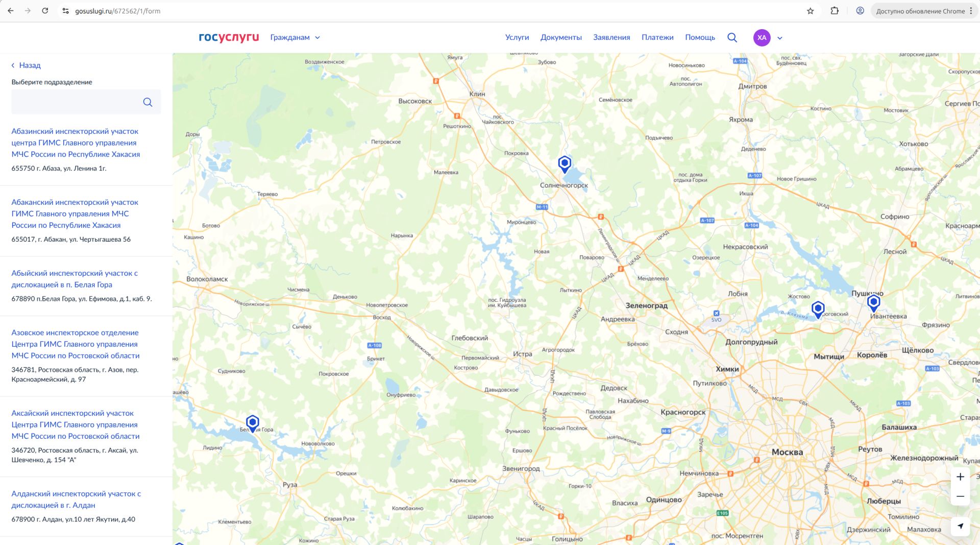The image size is (980, 545).
Task: Click the Москва label on the map
Action: coord(787,452)
